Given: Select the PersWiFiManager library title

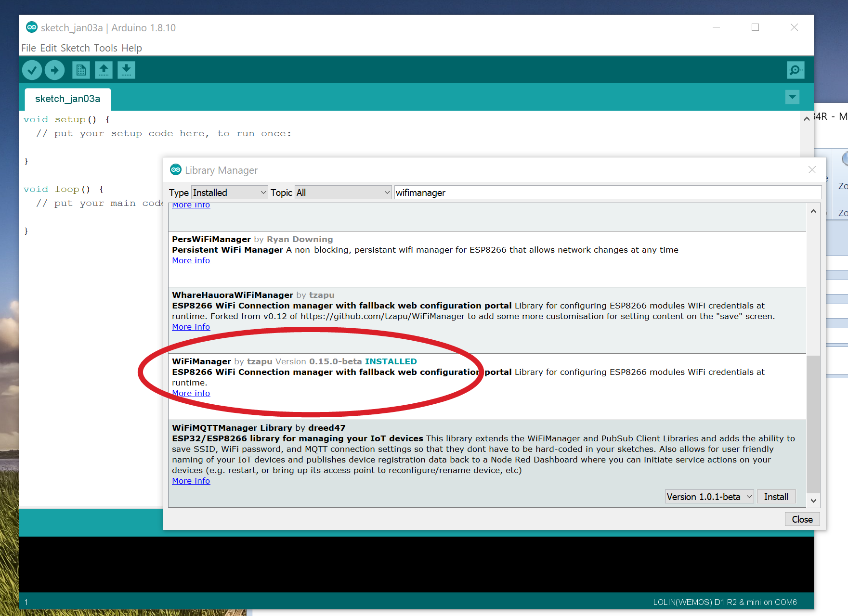Looking at the screenshot, I should pyautogui.click(x=211, y=239).
